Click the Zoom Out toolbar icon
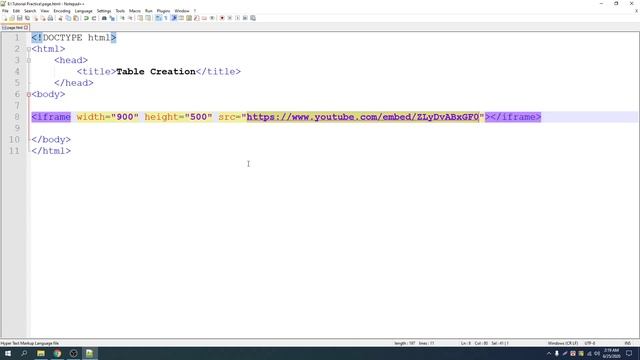This screenshot has width=640, height=360. coord(130,18)
